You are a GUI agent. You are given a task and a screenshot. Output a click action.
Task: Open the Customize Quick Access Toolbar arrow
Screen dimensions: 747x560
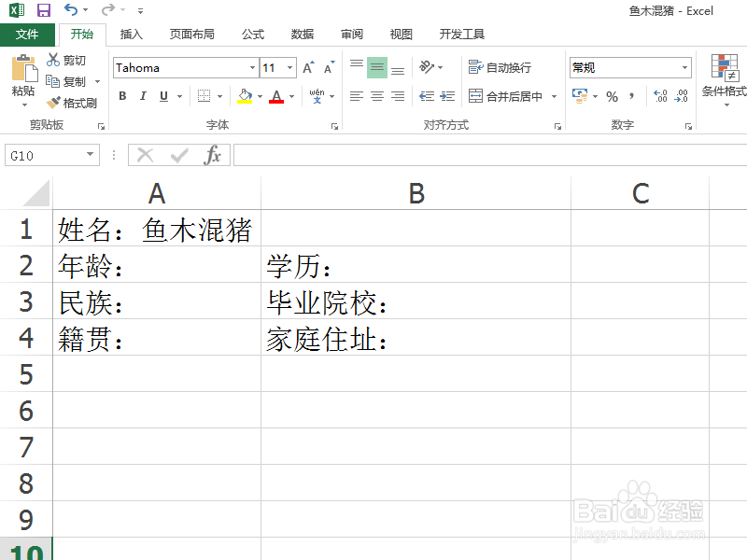(140, 10)
